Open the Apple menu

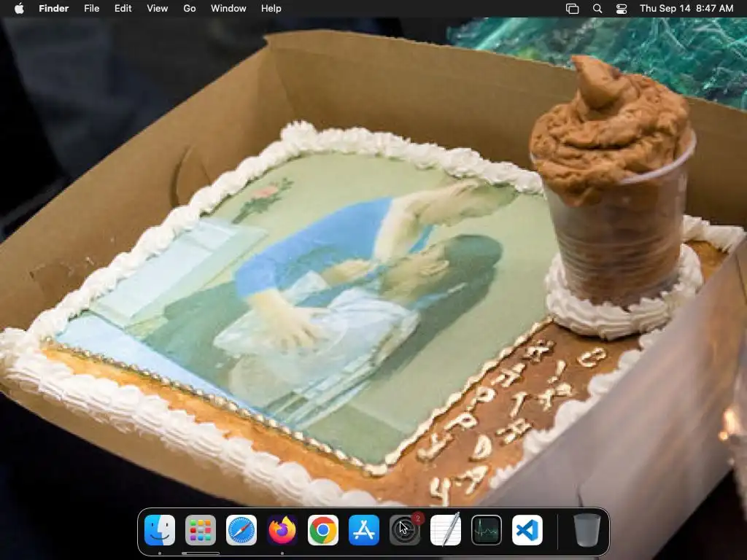click(x=19, y=9)
